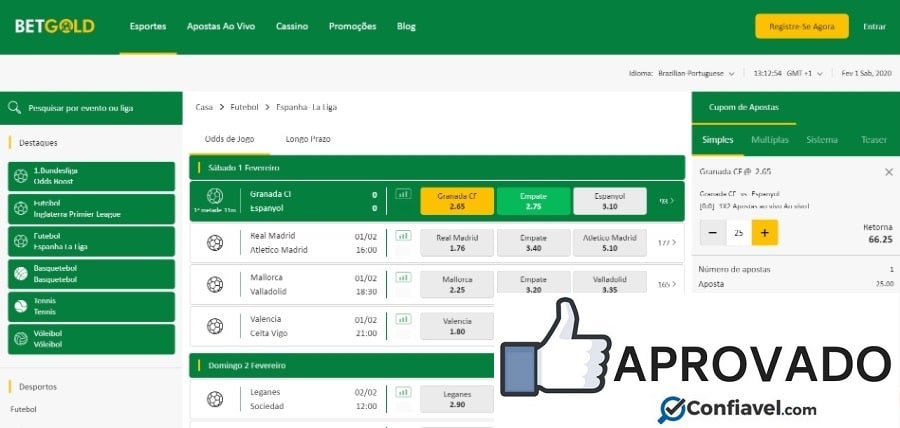
Task: Click the Tennis ball icon
Action: [x=21, y=306]
